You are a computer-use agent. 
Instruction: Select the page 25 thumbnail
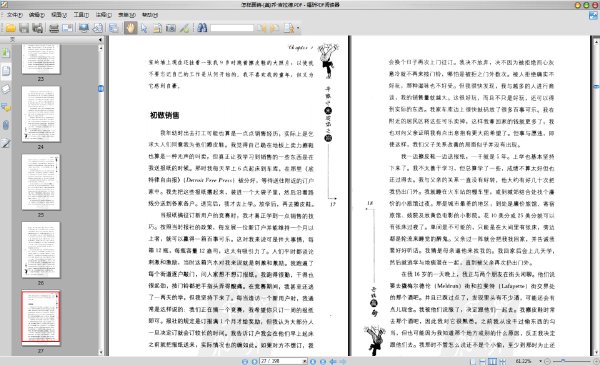41,182
